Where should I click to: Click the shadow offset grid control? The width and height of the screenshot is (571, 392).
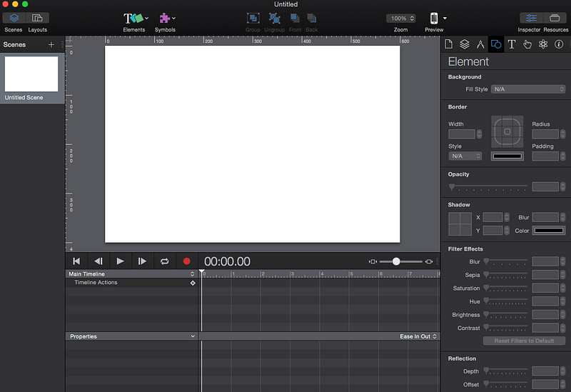460,224
